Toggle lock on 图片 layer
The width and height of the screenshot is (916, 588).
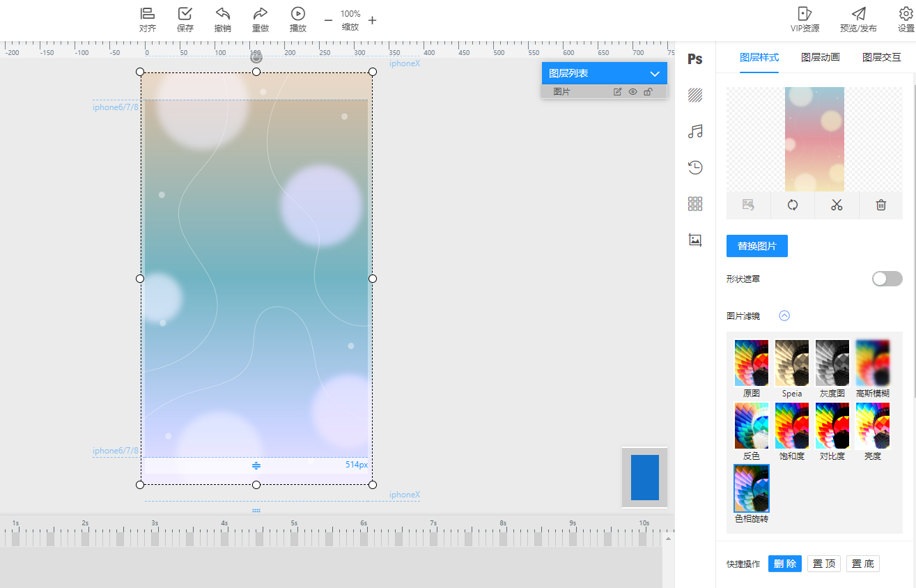(x=648, y=92)
